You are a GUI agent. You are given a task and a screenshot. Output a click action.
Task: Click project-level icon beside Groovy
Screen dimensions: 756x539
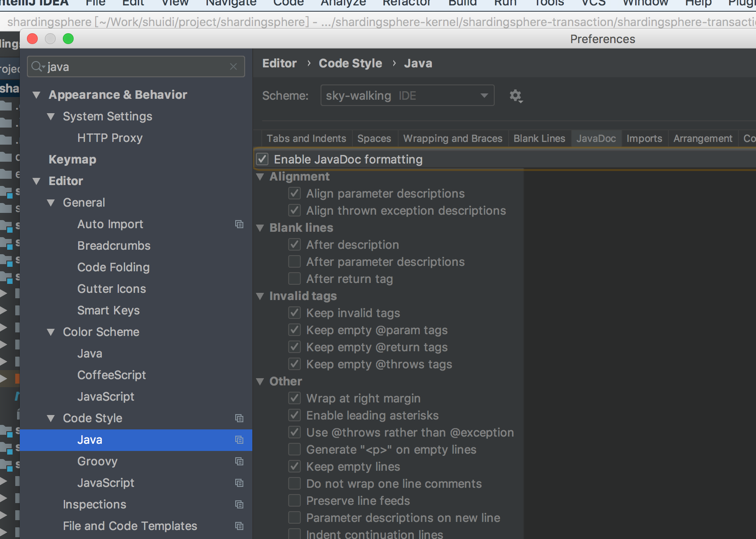tap(239, 461)
